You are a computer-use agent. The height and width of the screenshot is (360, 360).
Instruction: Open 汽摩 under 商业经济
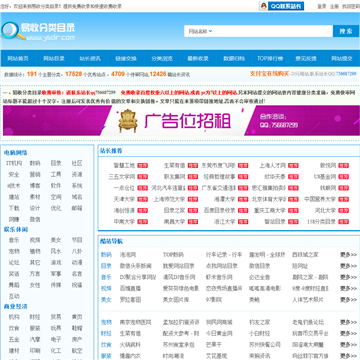pos(35,339)
